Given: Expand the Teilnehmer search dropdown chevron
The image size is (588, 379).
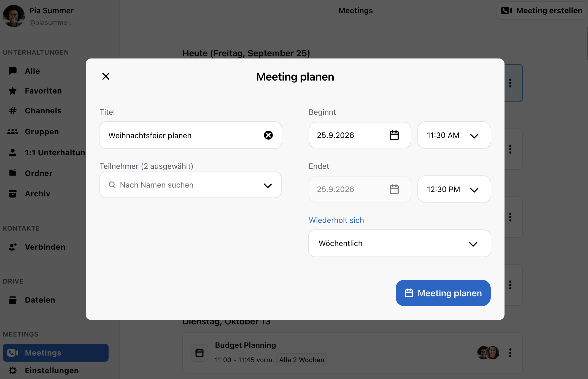Looking at the screenshot, I should click(x=268, y=185).
